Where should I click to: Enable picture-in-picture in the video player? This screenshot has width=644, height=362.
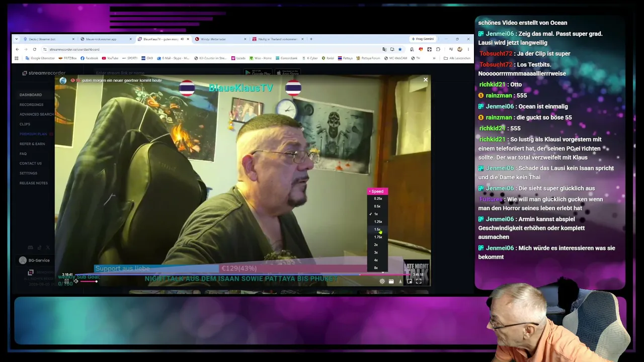pyautogui.click(x=410, y=282)
